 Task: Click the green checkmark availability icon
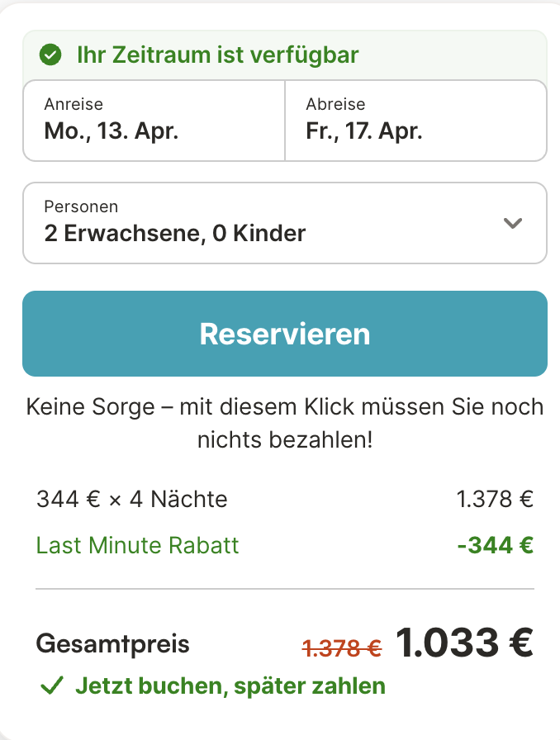(x=51, y=55)
